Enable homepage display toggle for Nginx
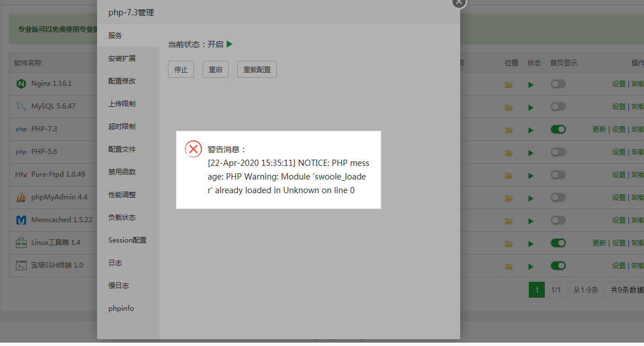The image size is (644, 346). [x=558, y=84]
